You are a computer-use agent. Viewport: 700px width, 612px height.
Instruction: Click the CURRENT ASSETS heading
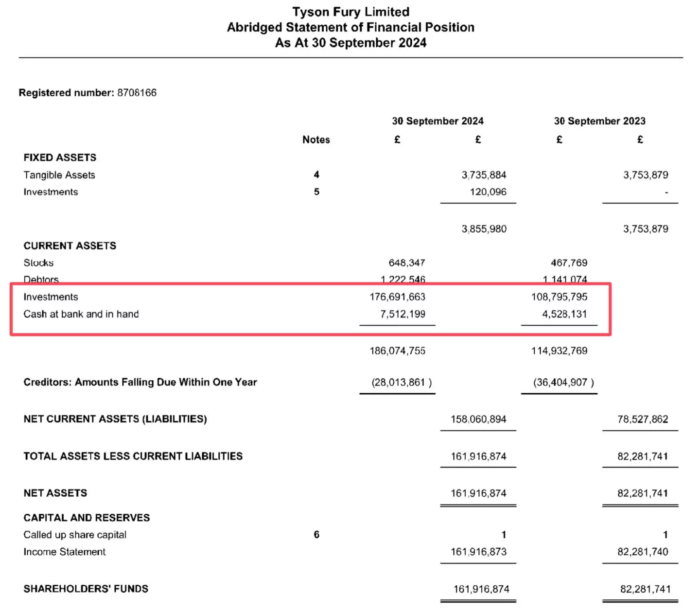tap(70, 245)
